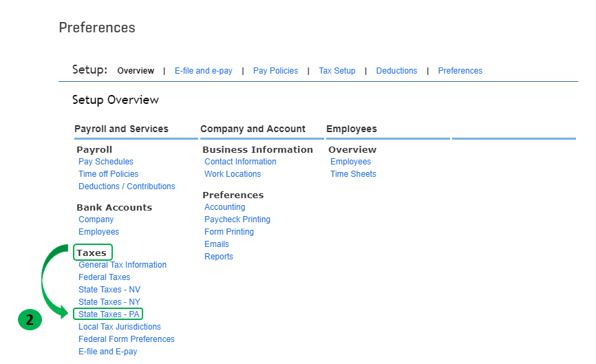
Task: Open Federal Form Preferences
Action: [127, 339]
